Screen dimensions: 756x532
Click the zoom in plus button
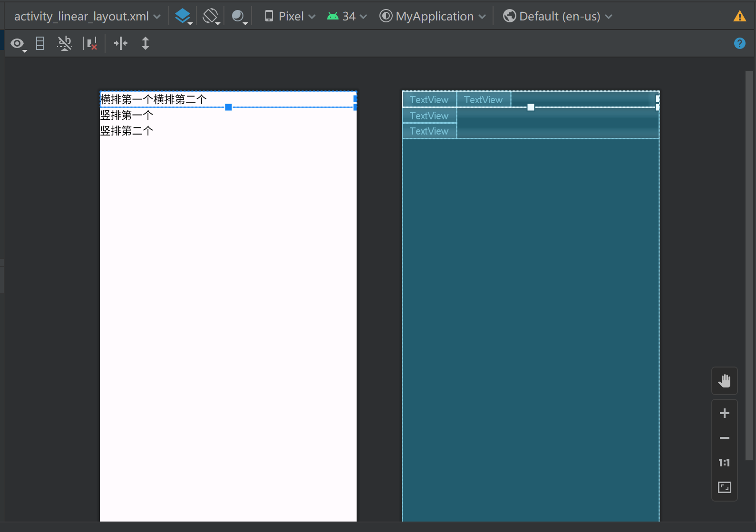click(x=724, y=413)
